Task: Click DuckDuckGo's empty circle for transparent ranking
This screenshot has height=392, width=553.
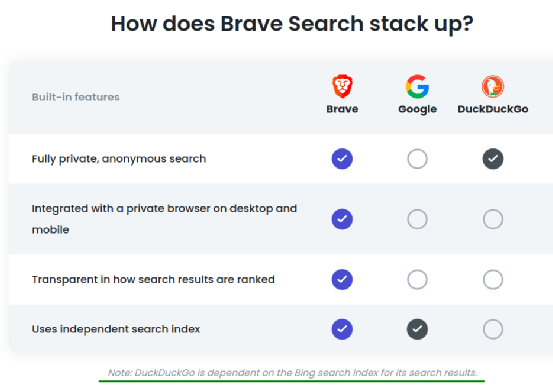Action: 493,279
